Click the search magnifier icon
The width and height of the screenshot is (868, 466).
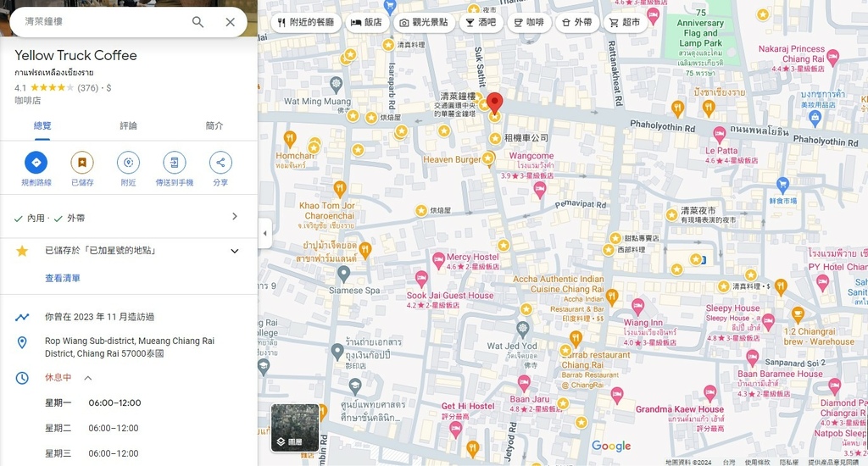198,22
